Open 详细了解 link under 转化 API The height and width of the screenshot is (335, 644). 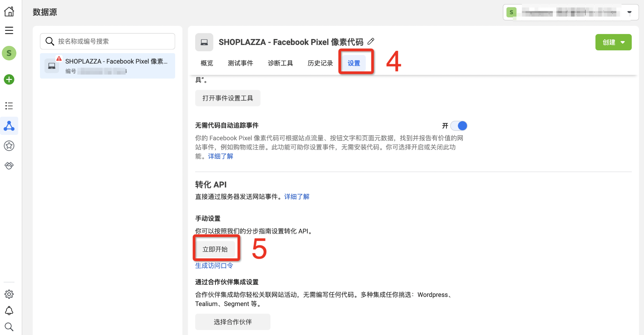click(297, 197)
